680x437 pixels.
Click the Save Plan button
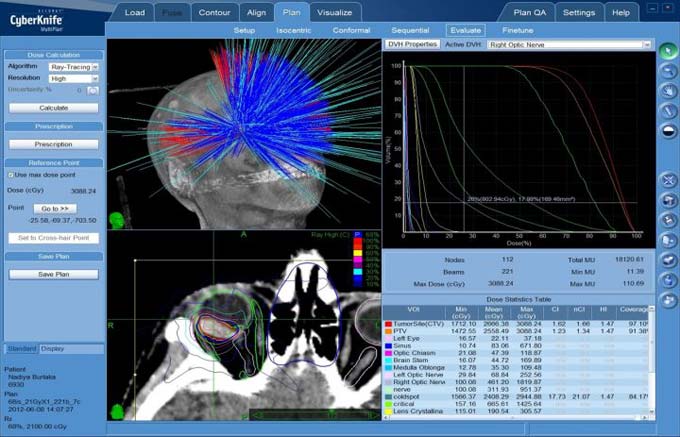(x=53, y=274)
